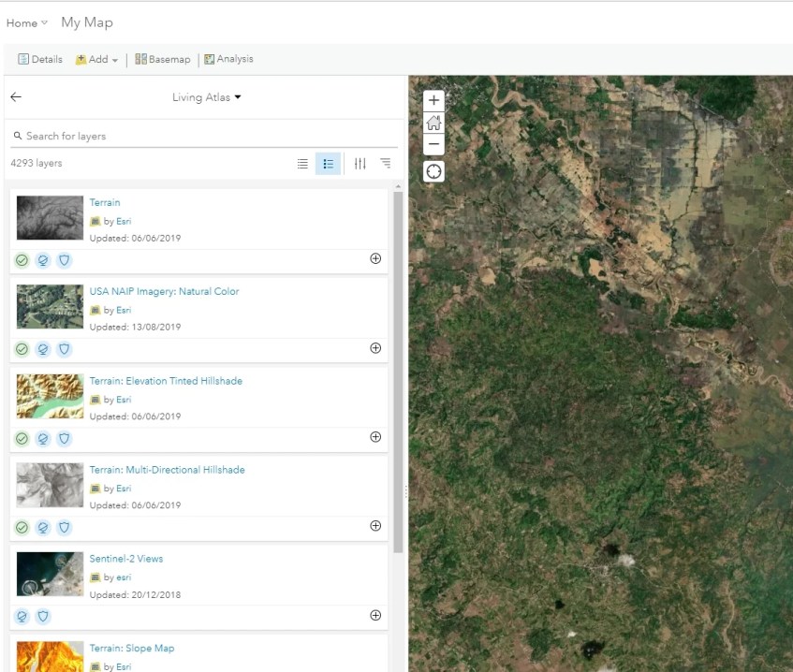Switch to compact table view icon
The image size is (793, 672).
302,164
